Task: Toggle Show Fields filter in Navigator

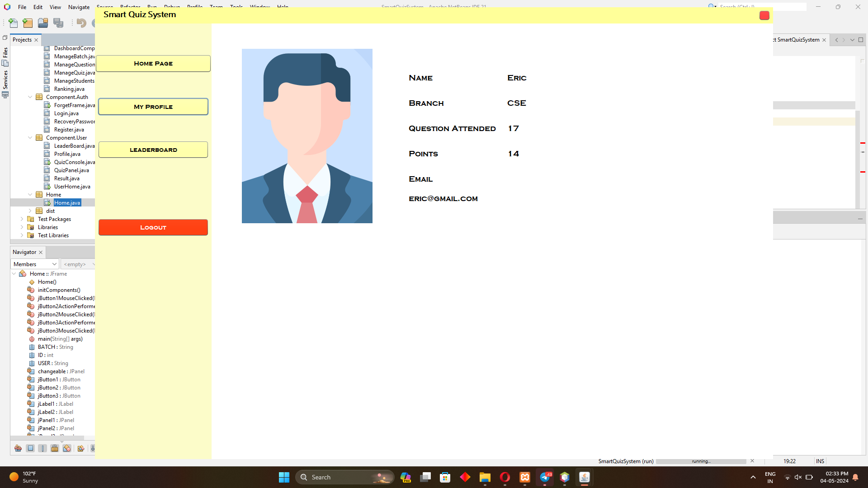Action: coord(30,448)
